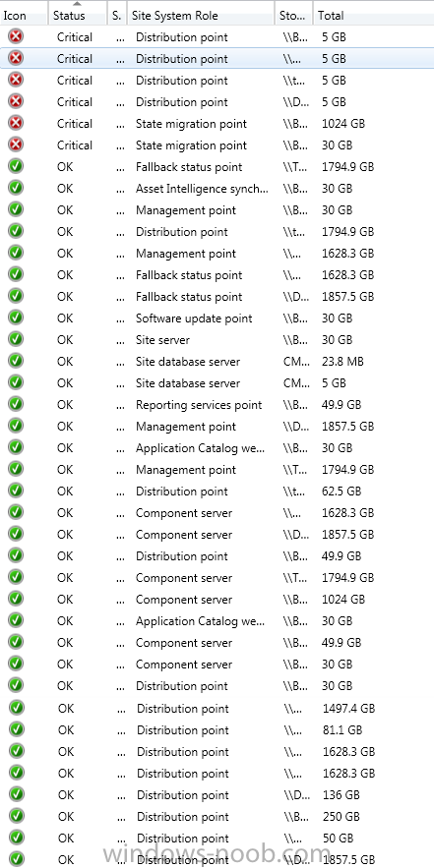This screenshot has width=434, height=868.
Task: Select the Distribution point row showing 250 GB
Action: coord(217,817)
